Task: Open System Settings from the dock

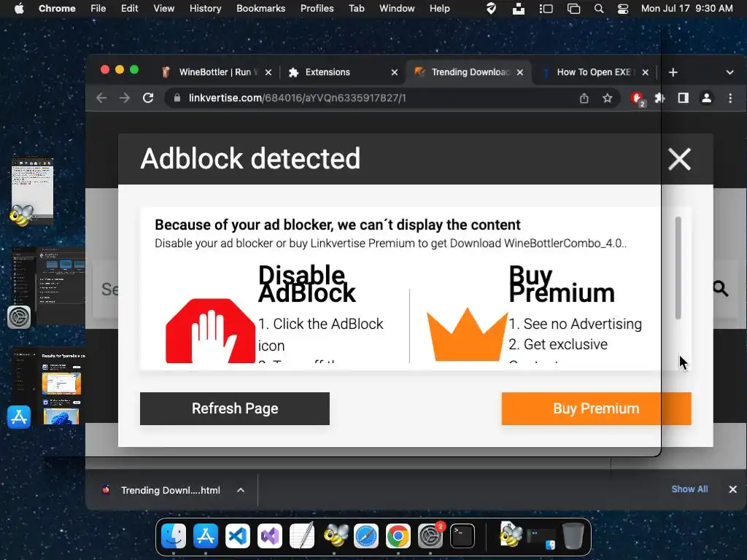Action: 430,536
